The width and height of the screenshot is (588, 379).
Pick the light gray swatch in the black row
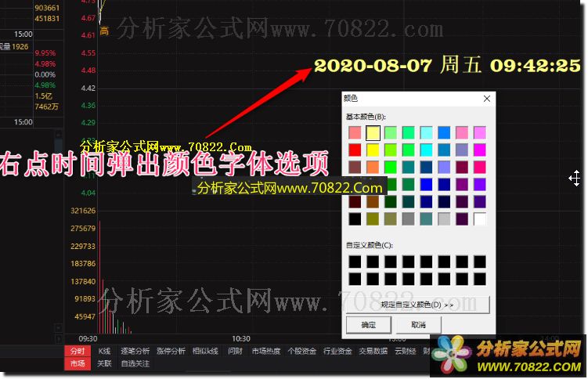pyautogui.click(x=444, y=219)
